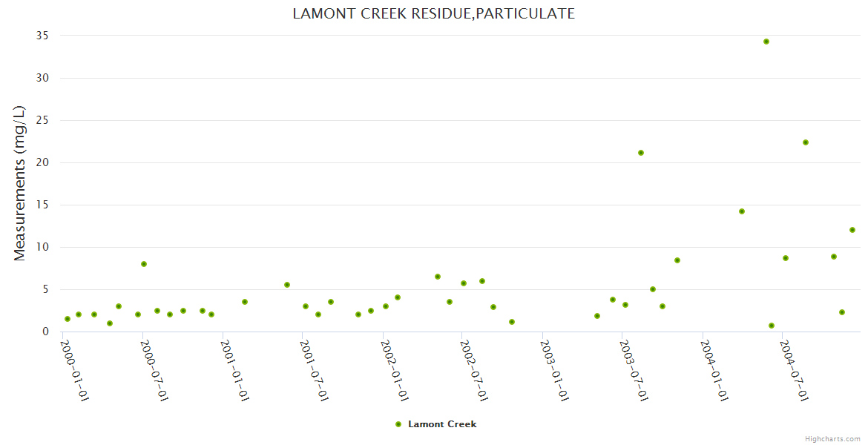
Task: Click the first data point after 2000-01-01
Action: pos(68,319)
